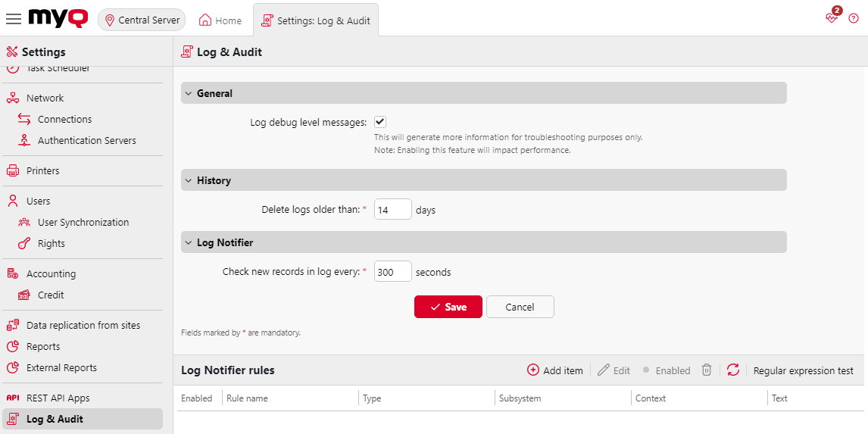Open the help question mark icon
Viewport: 868px width, 434px height.
tap(854, 19)
